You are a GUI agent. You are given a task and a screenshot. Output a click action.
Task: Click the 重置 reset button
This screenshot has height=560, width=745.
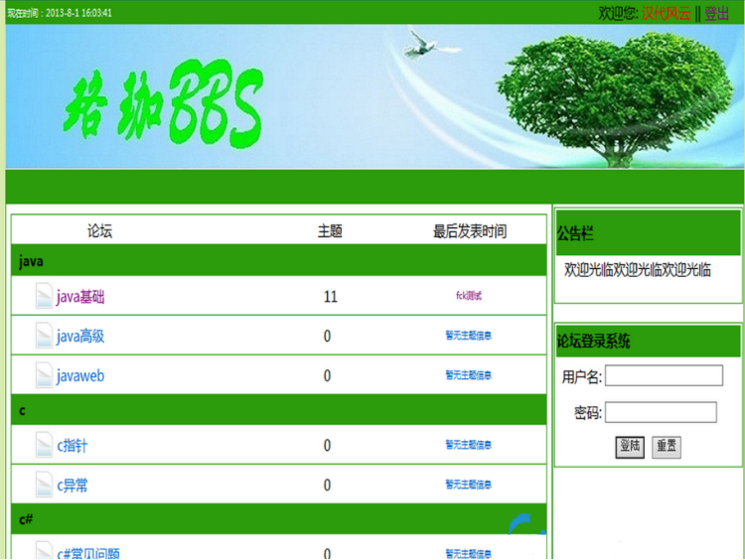click(667, 447)
